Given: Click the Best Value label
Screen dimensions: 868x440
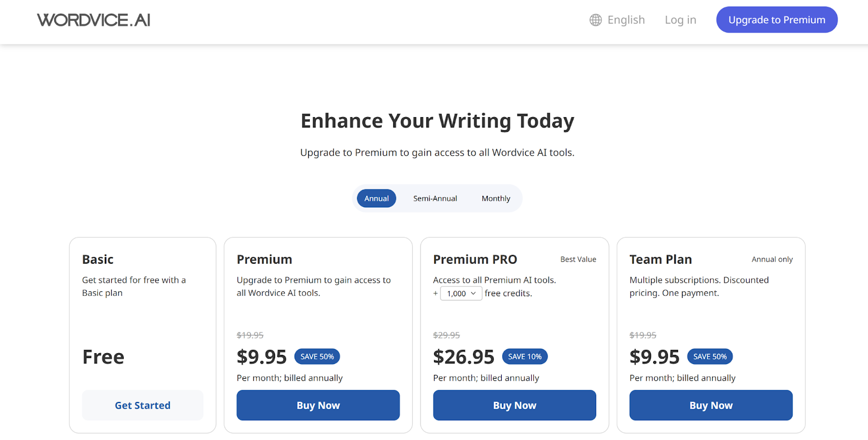Looking at the screenshot, I should point(578,259).
